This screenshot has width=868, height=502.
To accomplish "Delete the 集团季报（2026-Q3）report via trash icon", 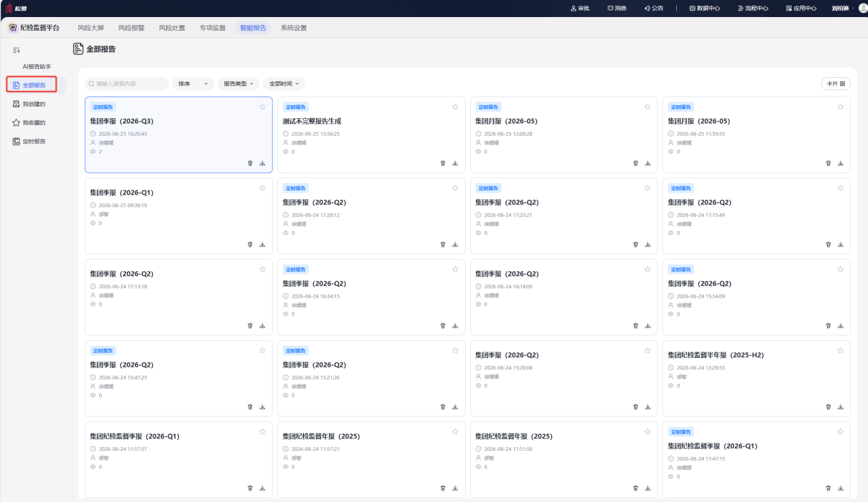I will (x=250, y=163).
